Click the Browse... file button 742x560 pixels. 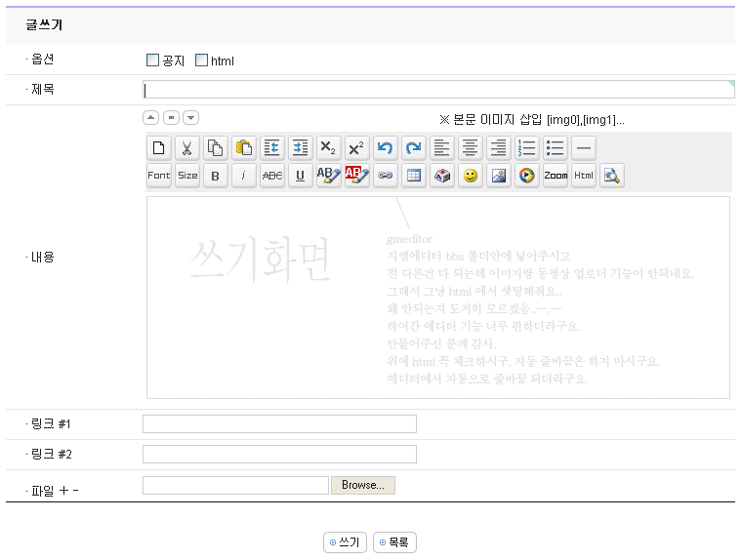pos(363,485)
